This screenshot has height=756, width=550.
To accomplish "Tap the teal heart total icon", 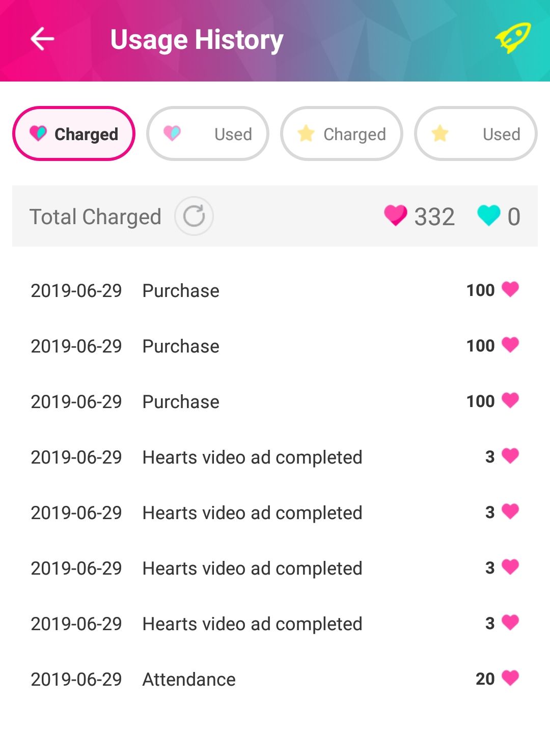I will 489,215.
